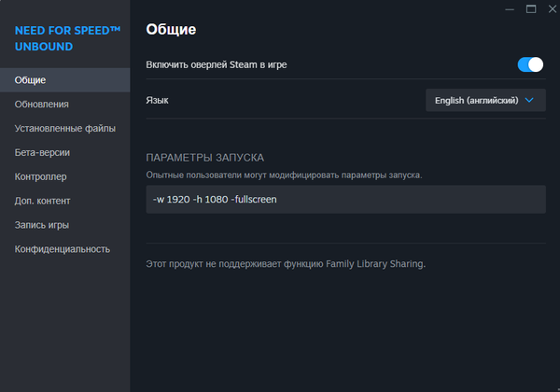The height and width of the screenshot is (392, 560).
Task: Click the launch options text field
Action: pyautogui.click(x=345, y=199)
